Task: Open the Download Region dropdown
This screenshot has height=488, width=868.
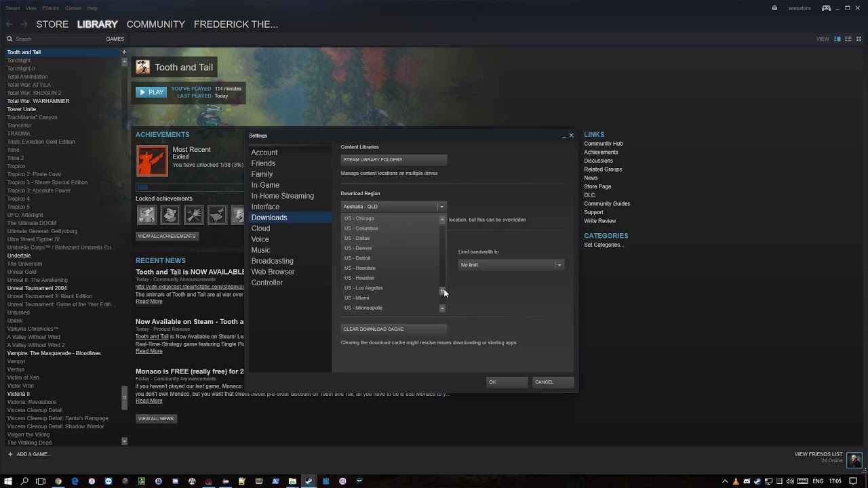Action: click(393, 207)
